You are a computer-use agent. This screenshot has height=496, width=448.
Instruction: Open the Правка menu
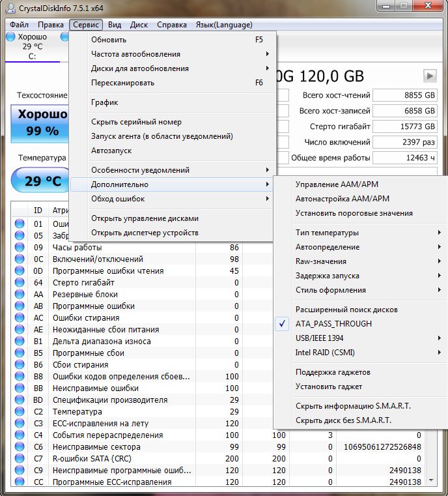51,25
